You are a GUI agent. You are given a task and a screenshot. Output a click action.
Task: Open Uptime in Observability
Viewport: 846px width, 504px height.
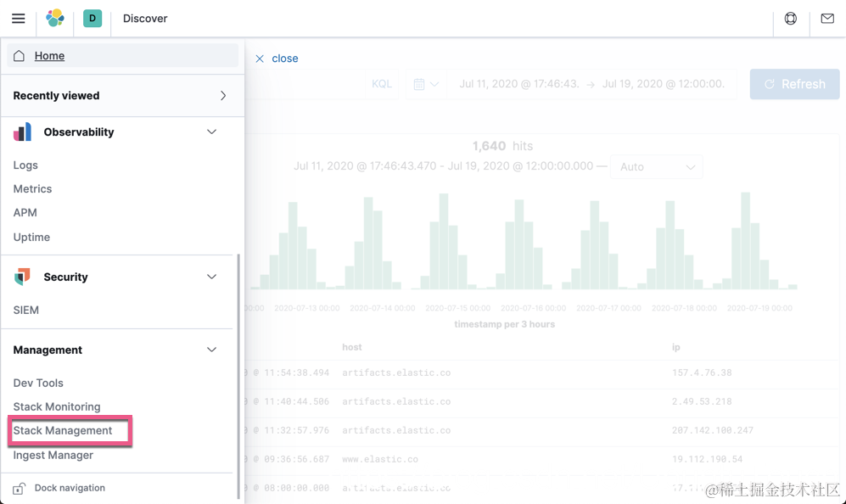point(31,237)
